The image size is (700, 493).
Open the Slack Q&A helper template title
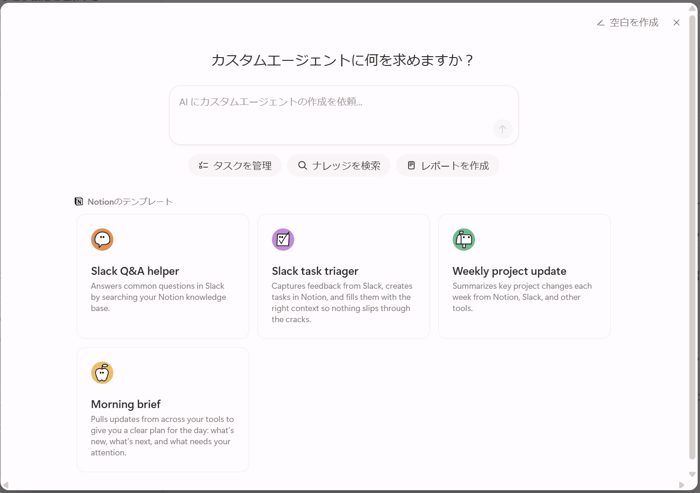point(135,271)
